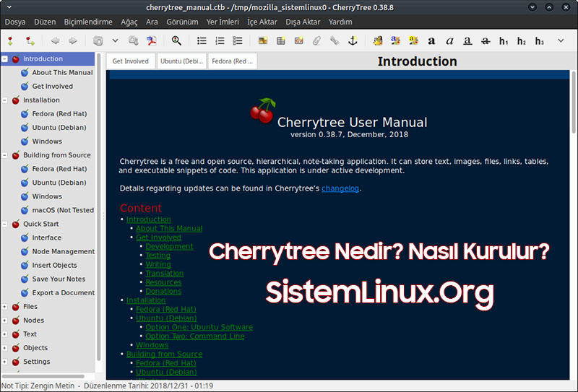Switch to the Ubuntu (Debi... tab
578x392 pixels.
[182, 61]
